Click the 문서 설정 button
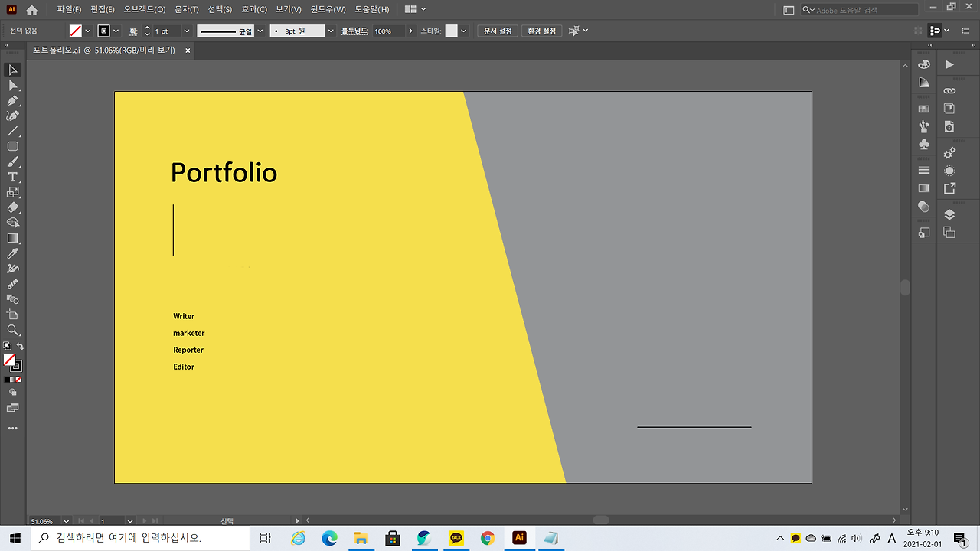This screenshot has width=980, height=551. 498,31
